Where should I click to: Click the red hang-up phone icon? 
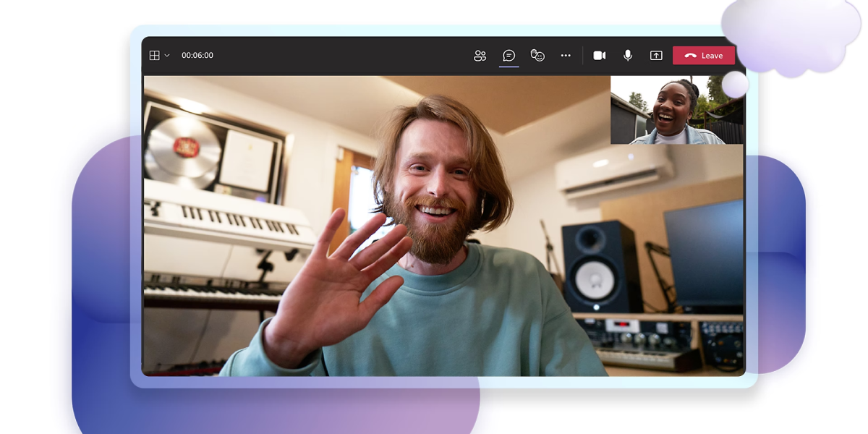tap(690, 56)
